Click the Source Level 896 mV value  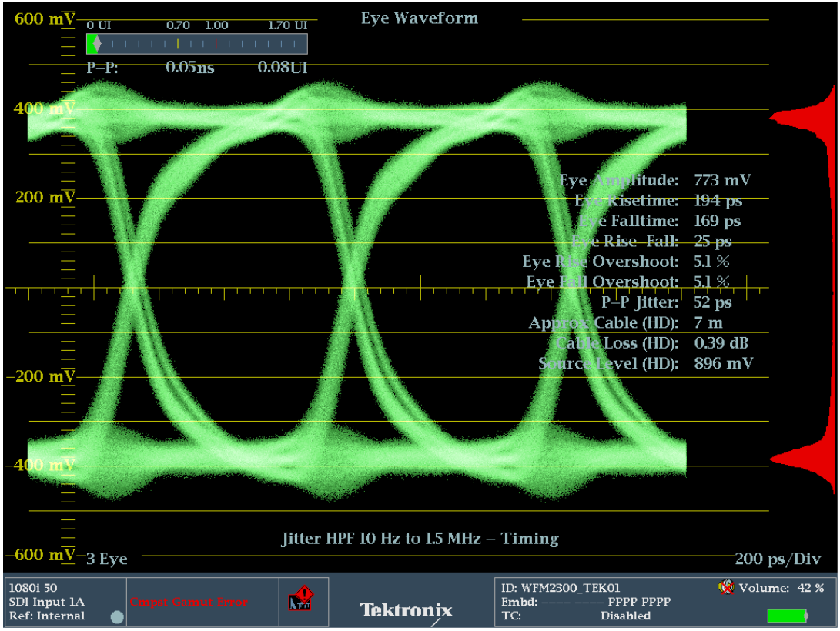point(723,363)
